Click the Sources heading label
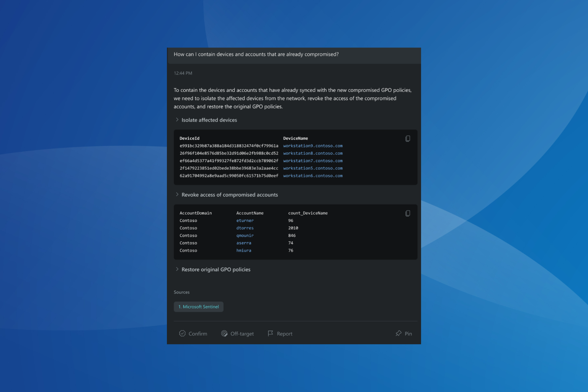This screenshot has height=392, width=588. [x=181, y=292]
